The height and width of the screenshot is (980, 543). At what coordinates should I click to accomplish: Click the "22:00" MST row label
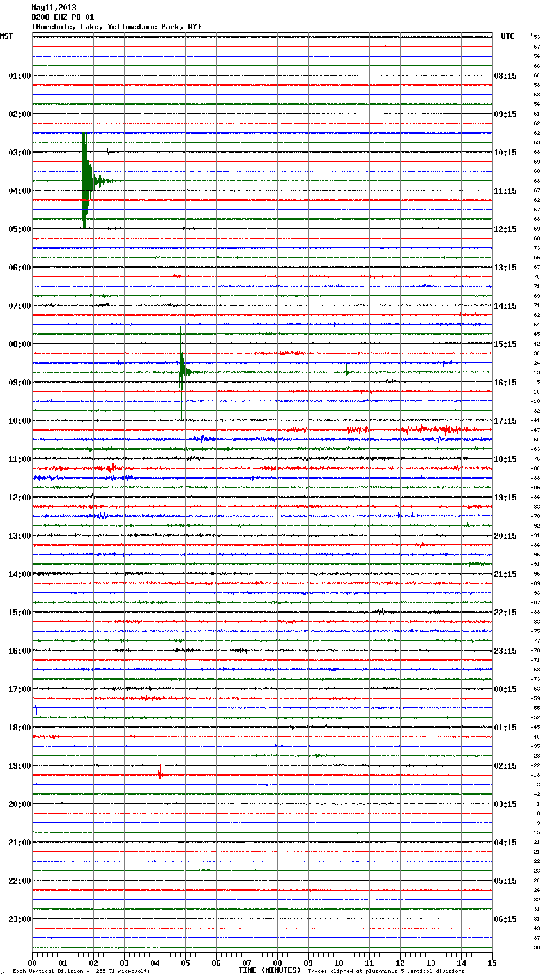pyautogui.click(x=20, y=881)
